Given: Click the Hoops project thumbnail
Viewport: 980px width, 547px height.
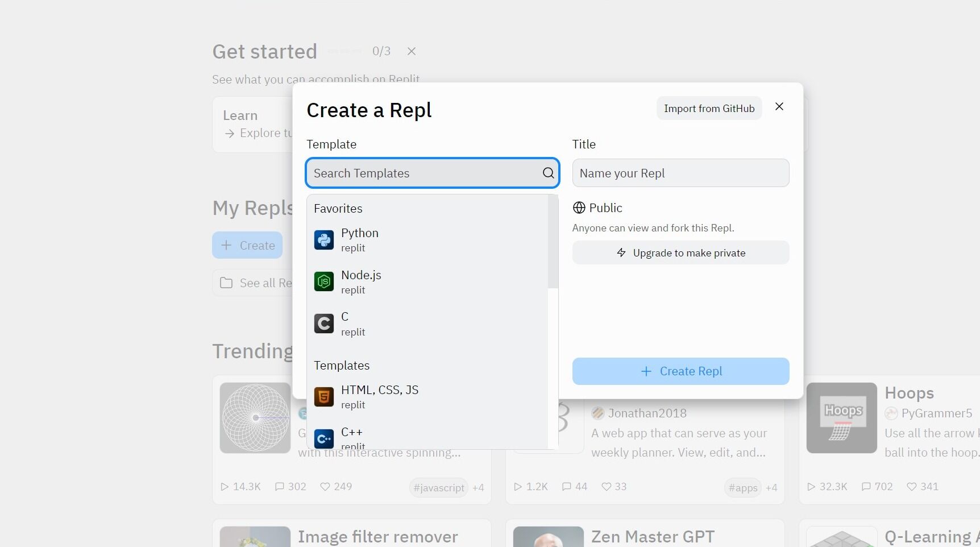Looking at the screenshot, I should pyautogui.click(x=841, y=418).
